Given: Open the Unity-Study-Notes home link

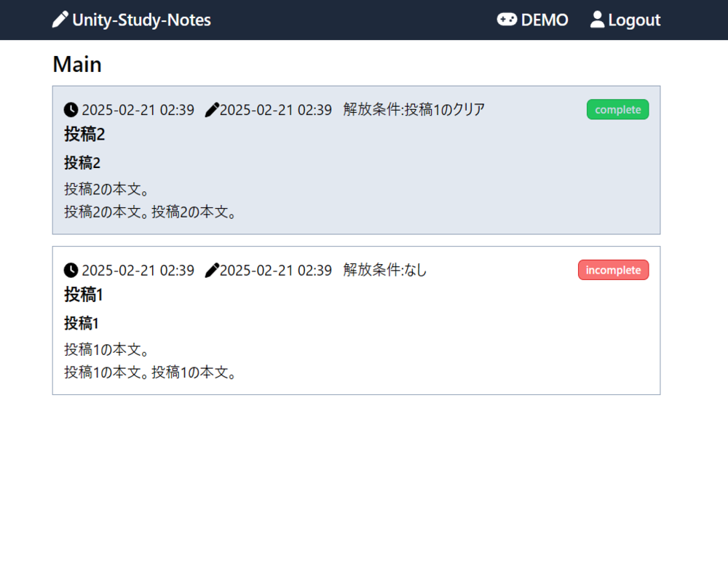Looking at the screenshot, I should coord(141,20).
